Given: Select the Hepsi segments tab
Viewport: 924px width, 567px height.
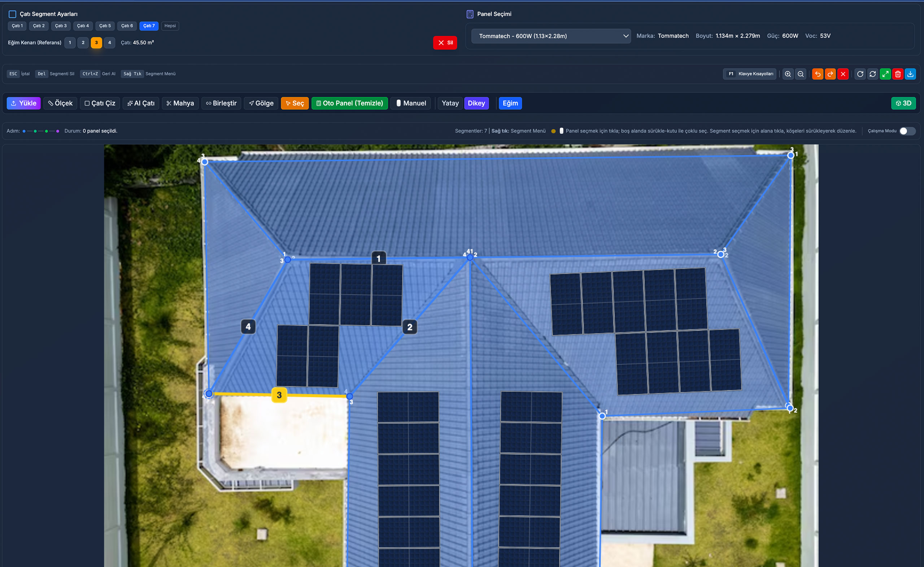Looking at the screenshot, I should click(170, 26).
